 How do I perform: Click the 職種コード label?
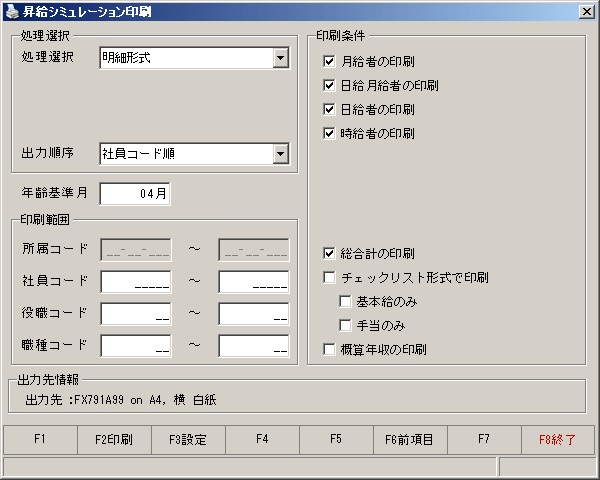pyautogui.click(x=55, y=345)
